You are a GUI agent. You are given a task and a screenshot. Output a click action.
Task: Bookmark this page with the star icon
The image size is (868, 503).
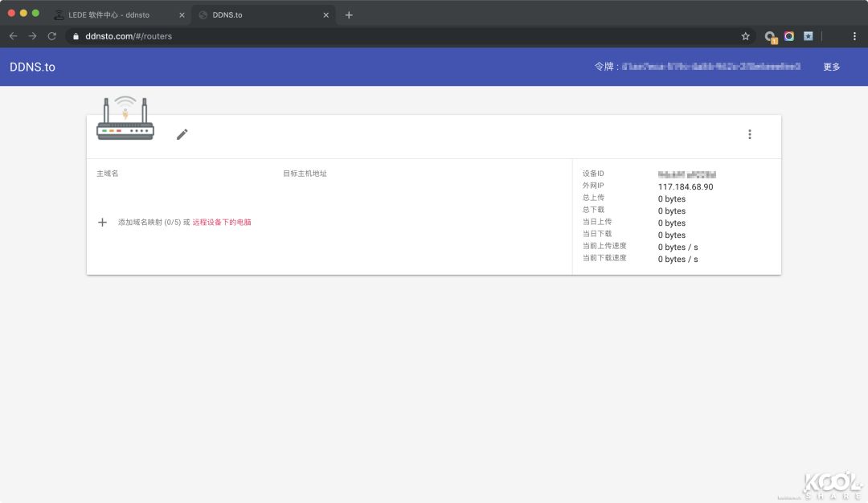click(x=745, y=36)
